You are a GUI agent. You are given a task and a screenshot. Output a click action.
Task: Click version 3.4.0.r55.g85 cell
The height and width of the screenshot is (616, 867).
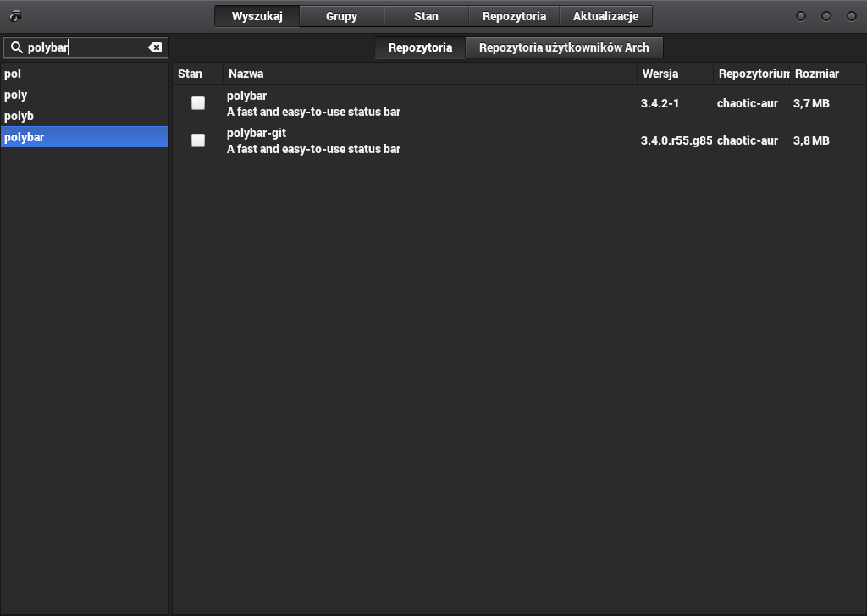(676, 140)
